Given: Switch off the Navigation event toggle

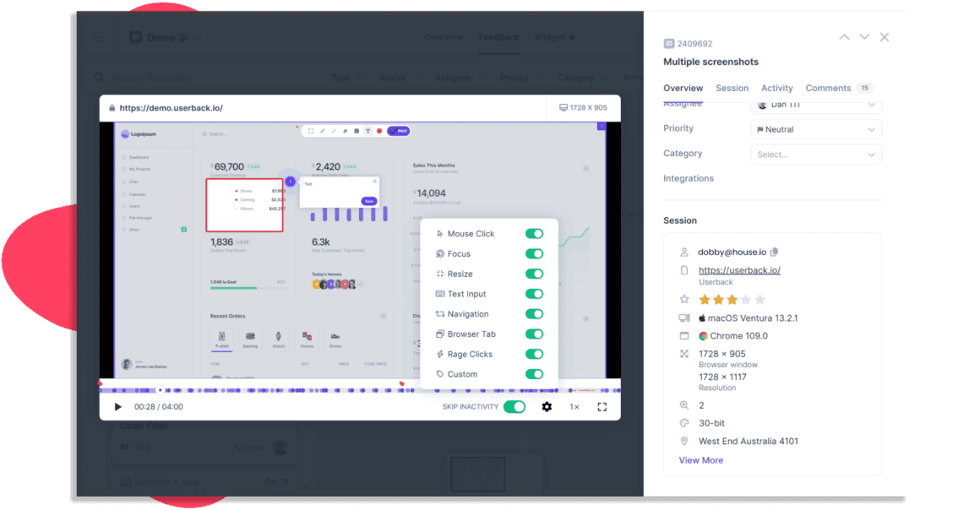Looking at the screenshot, I should coord(534,314).
